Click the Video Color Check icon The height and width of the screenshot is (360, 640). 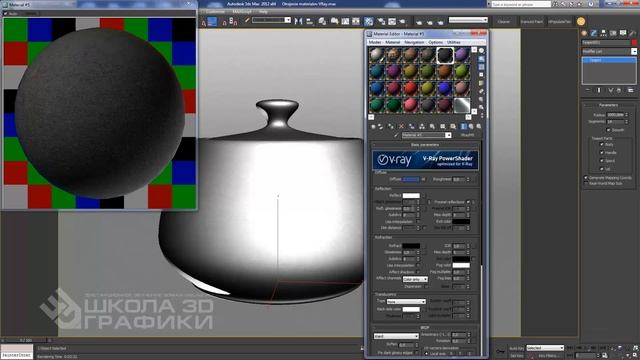click(x=482, y=83)
